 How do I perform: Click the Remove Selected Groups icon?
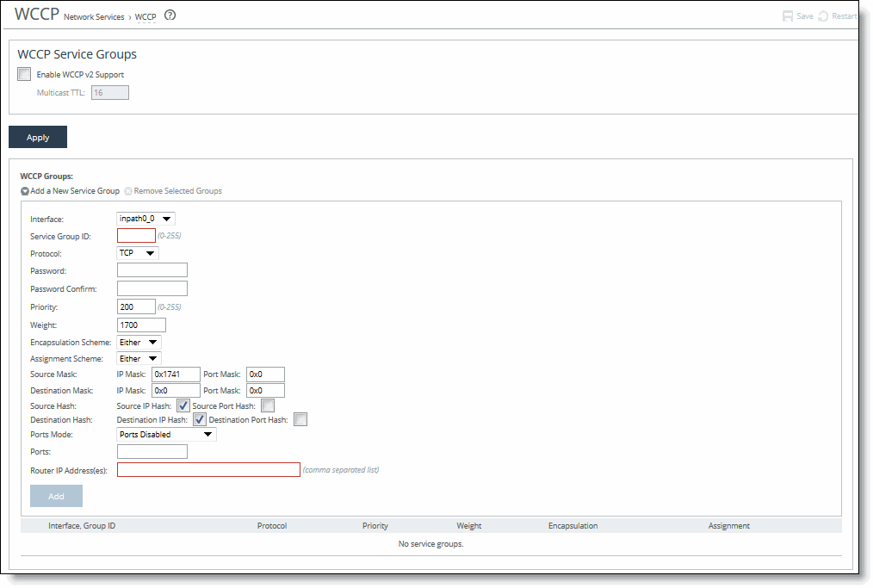tap(127, 190)
